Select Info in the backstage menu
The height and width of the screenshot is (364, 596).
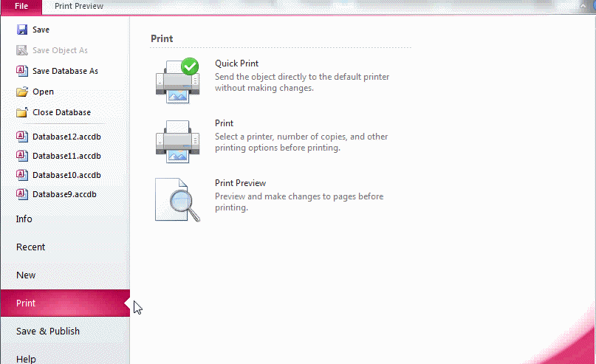pyautogui.click(x=24, y=219)
